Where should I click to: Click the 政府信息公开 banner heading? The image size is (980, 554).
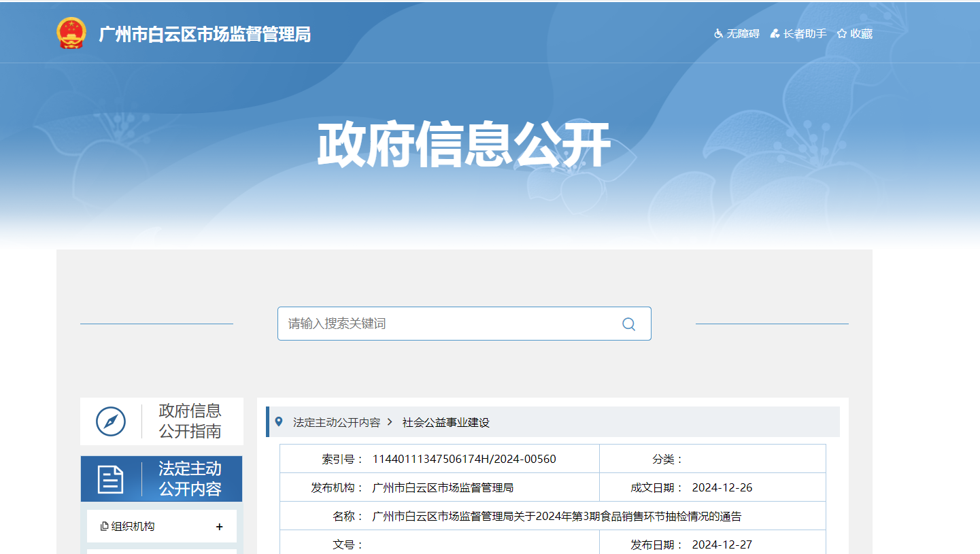coord(464,145)
